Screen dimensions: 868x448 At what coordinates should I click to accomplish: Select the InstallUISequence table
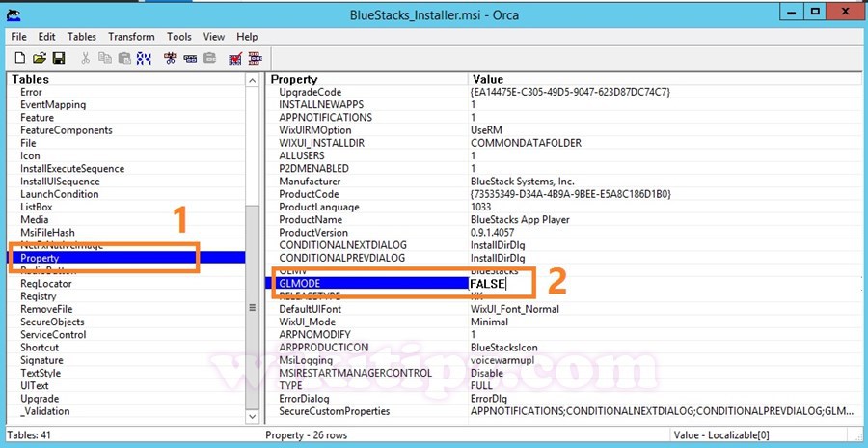coord(61,182)
